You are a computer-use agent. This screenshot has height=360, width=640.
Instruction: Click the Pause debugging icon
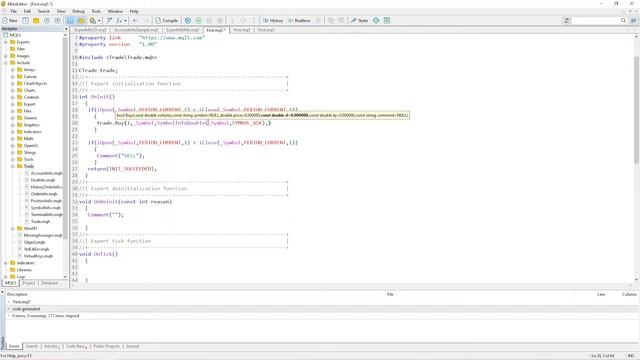[209, 20]
